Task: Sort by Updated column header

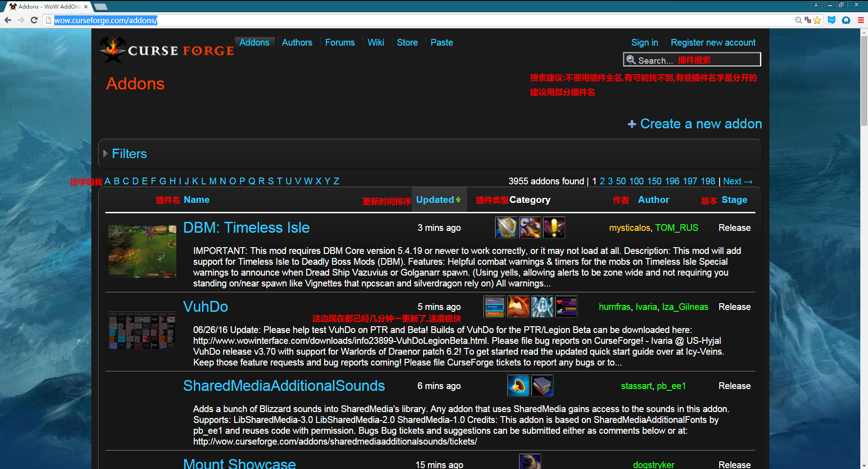Action: pos(438,200)
